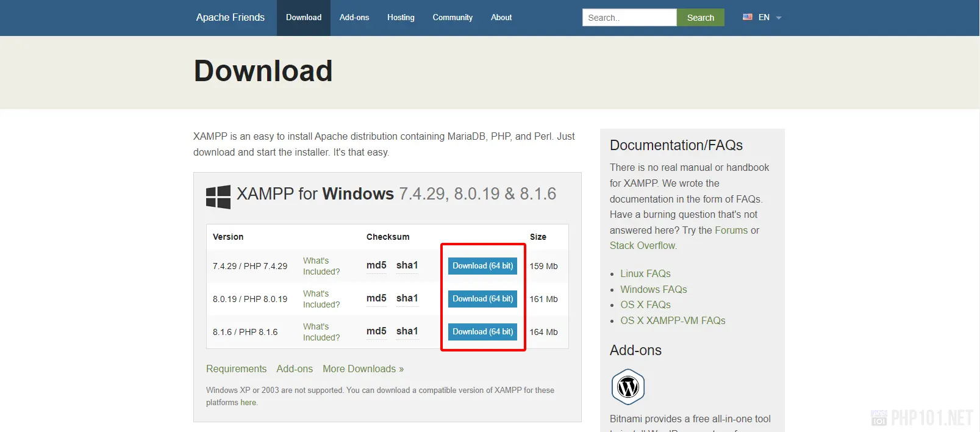
Task: Open the Download nav tab
Action: [x=303, y=18]
